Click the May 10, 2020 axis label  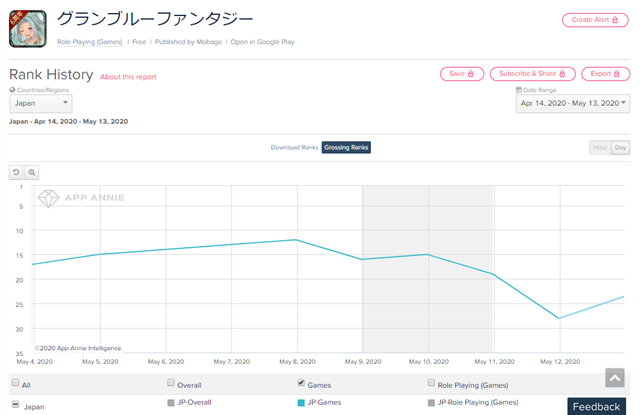[x=429, y=362]
